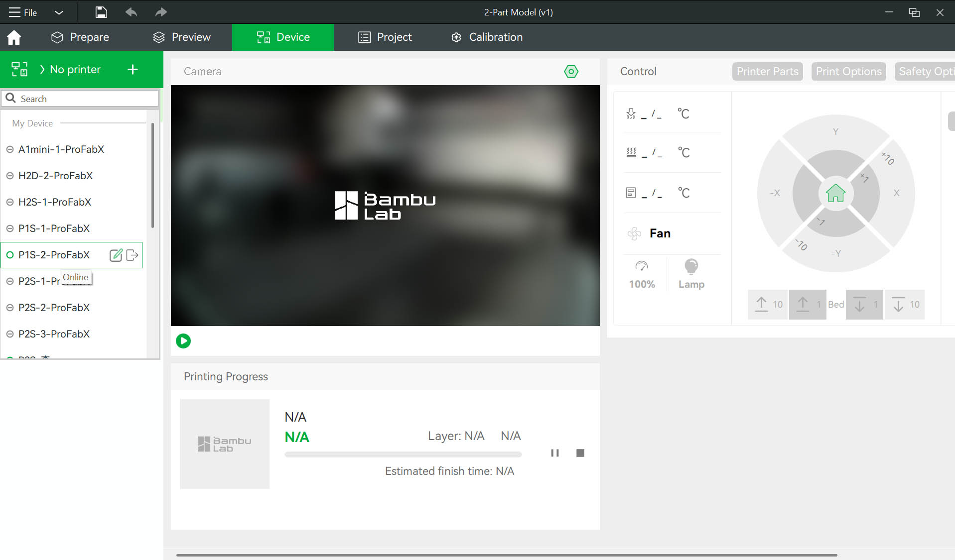The height and width of the screenshot is (560, 955).
Task: Open camera settings hexagon icon
Action: [571, 72]
